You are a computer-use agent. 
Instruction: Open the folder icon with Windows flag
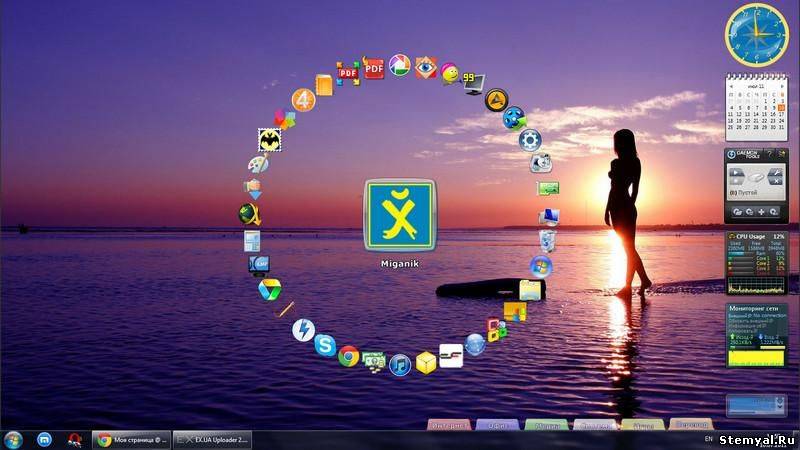click(514, 312)
